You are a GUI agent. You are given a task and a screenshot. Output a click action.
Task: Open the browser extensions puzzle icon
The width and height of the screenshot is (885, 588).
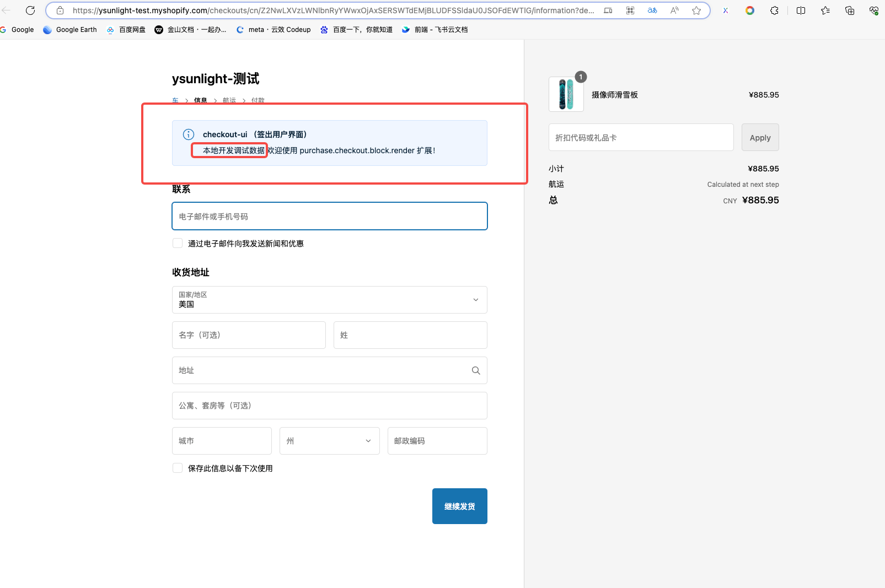(x=774, y=10)
